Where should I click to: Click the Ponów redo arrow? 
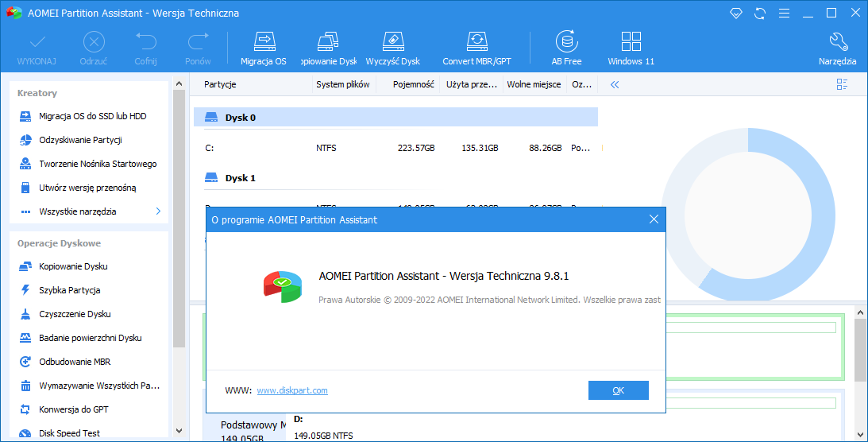coord(199,42)
